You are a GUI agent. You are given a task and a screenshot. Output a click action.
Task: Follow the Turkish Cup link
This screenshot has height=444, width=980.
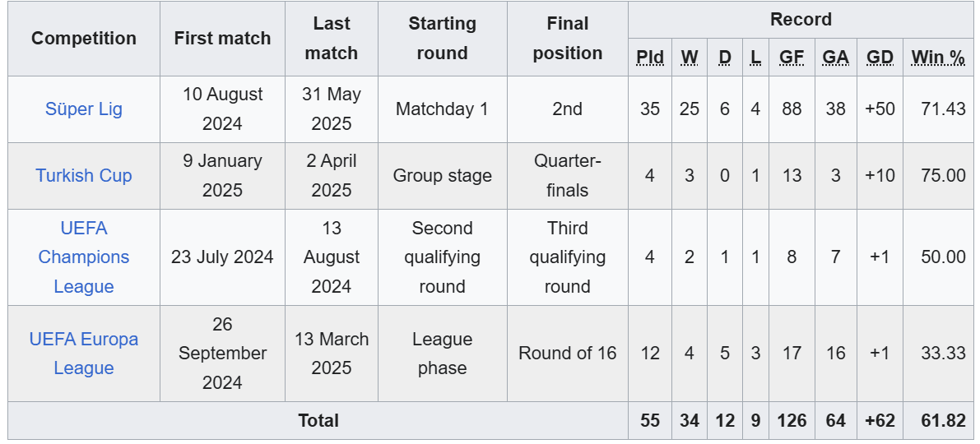(x=84, y=176)
